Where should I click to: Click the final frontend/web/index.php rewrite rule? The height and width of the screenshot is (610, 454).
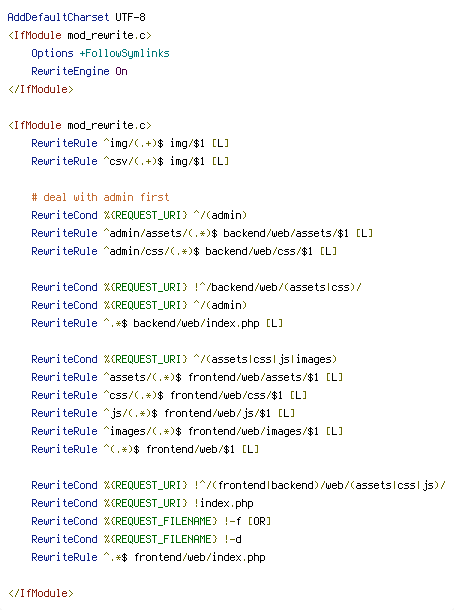pyautogui.click(x=149, y=557)
